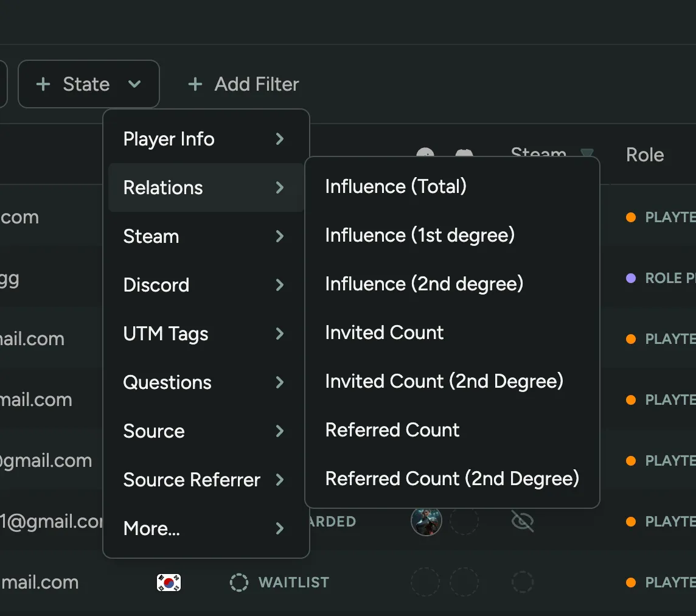Click the Discord icon in the column header

[464, 152]
